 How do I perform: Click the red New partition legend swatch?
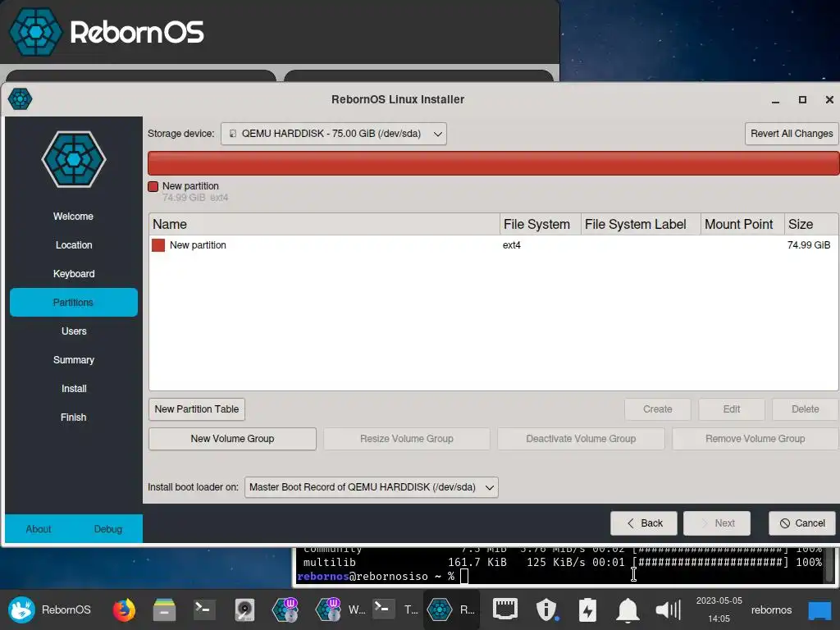[x=153, y=186]
